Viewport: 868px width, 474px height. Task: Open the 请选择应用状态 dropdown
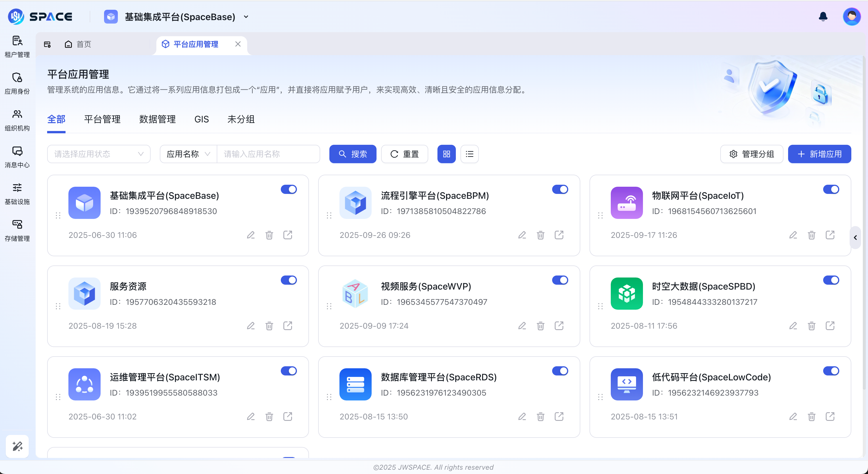click(x=98, y=154)
